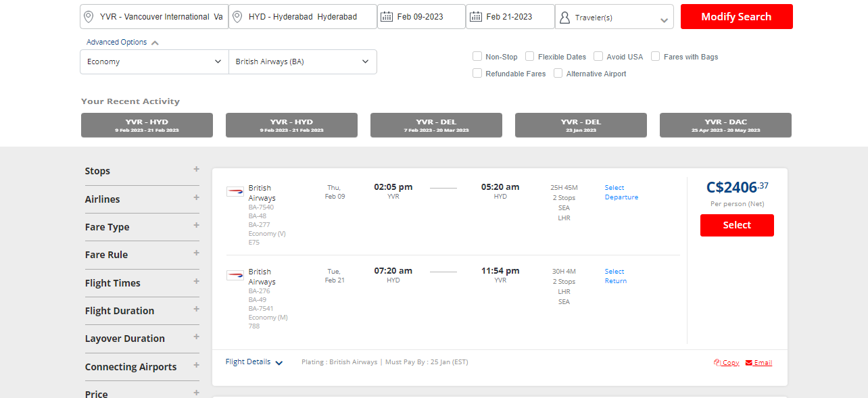Open the Economy cabin class dropdown

pyautogui.click(x=154, y=61)
